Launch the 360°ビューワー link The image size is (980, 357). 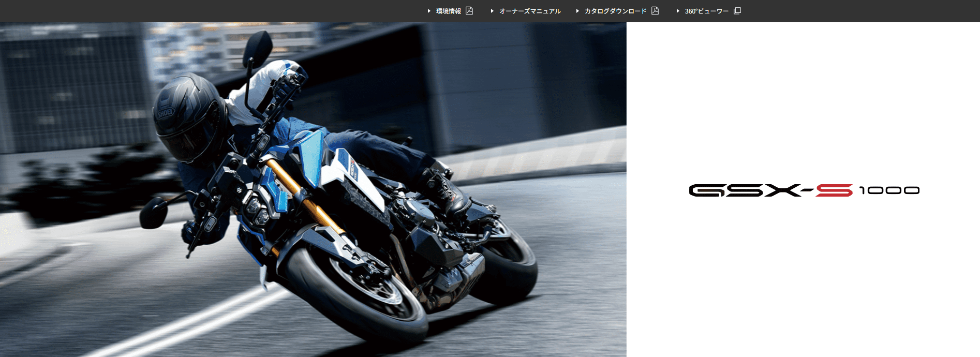tap(706, 11)
